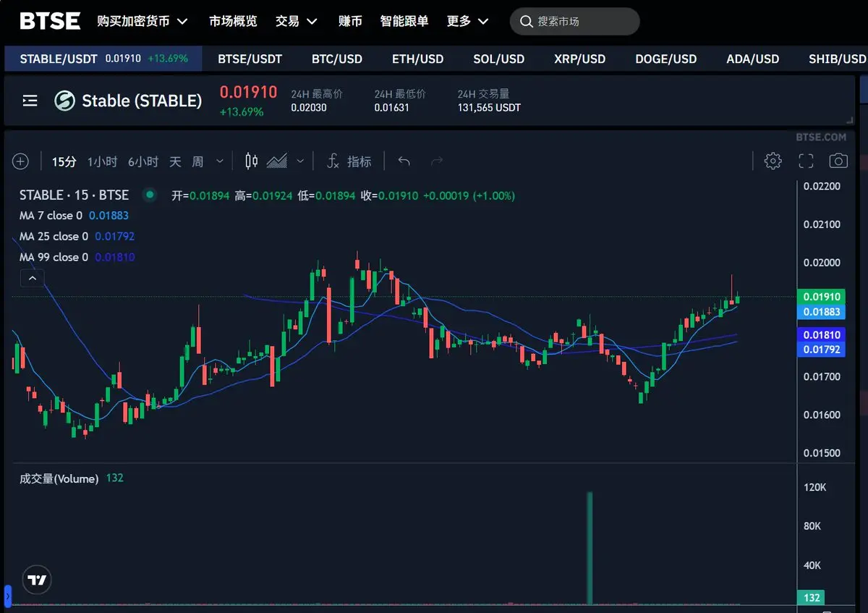
Task: Switch to 6小时 interval
Action: [x=143, y=161]
